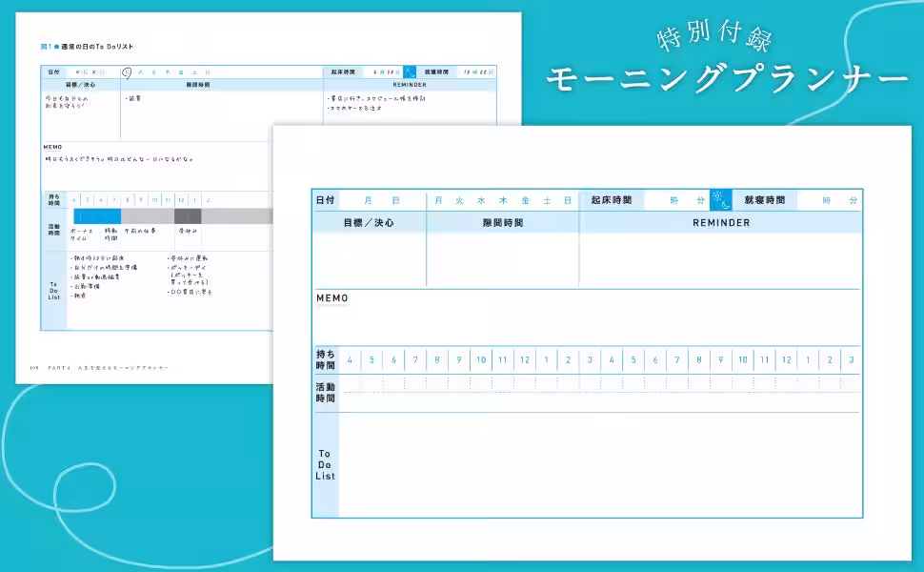Click the モーニングプランナー title
The height and width of the screenshot is (572, 924).
tap(728, 80)
